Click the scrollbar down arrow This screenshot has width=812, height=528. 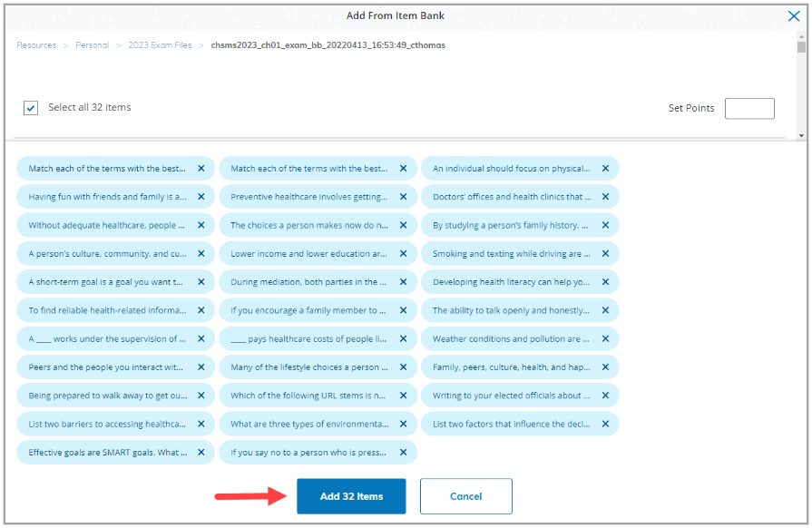pos(801,135)
